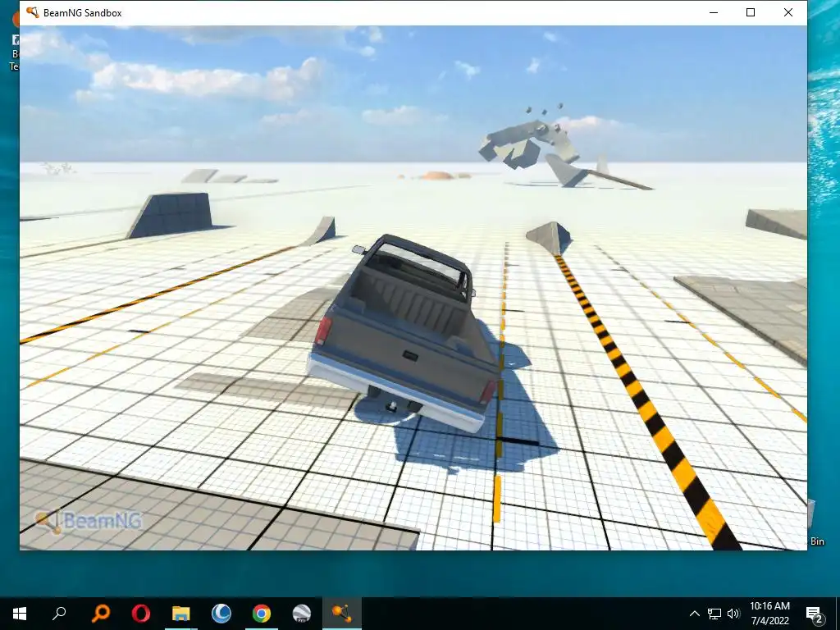Open File Explorer from taskbar

pyautogui.click(x=181, y=614)
